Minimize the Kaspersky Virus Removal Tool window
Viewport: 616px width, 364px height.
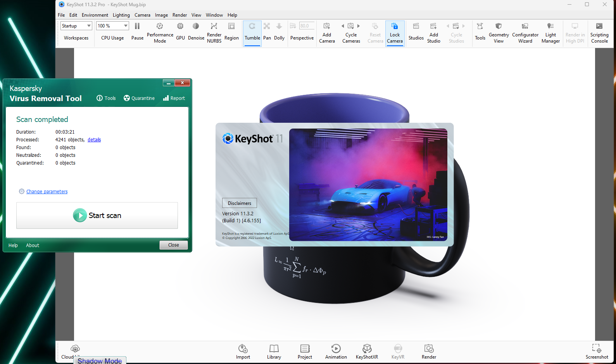[169, 83]
